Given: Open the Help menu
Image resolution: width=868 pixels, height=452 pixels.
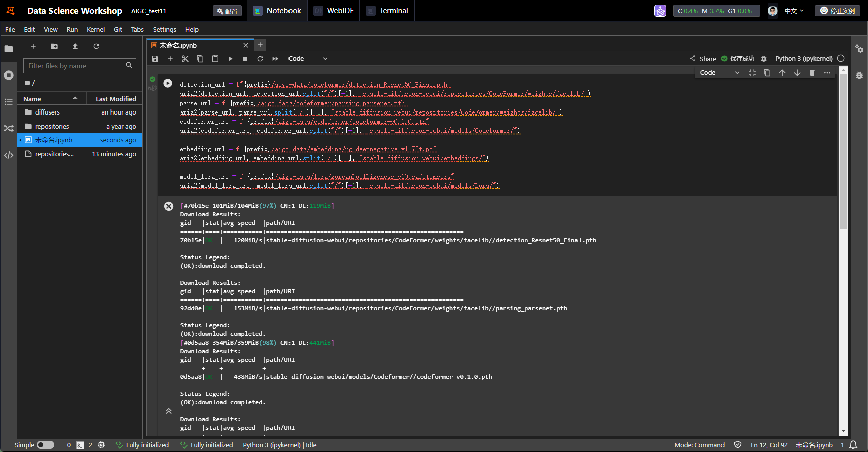Looking at the screenshot, I should [x=192, y=29].
